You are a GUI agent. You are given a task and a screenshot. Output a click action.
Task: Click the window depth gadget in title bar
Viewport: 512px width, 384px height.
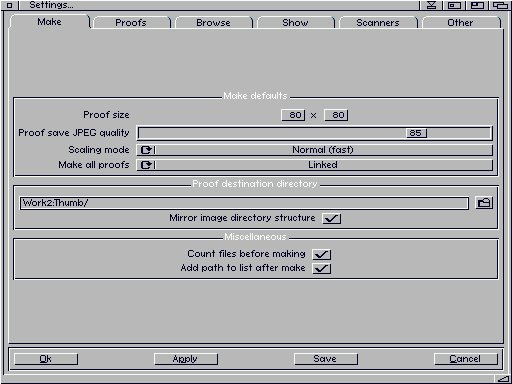click(x=500, y=5)
